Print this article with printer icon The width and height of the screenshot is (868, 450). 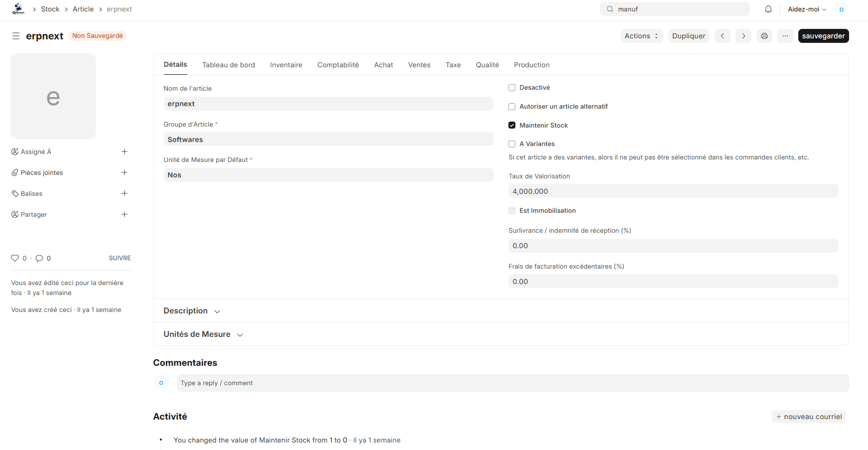tap(764, 36)
